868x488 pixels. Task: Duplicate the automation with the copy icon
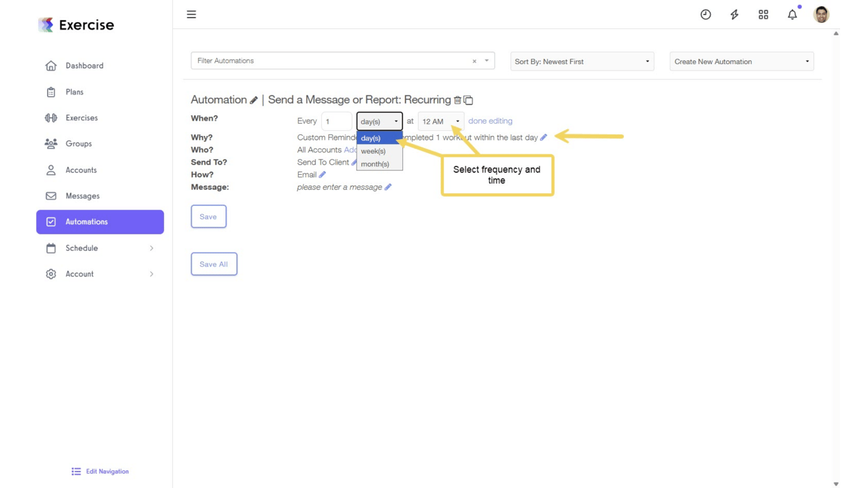[x=468, y=100]
